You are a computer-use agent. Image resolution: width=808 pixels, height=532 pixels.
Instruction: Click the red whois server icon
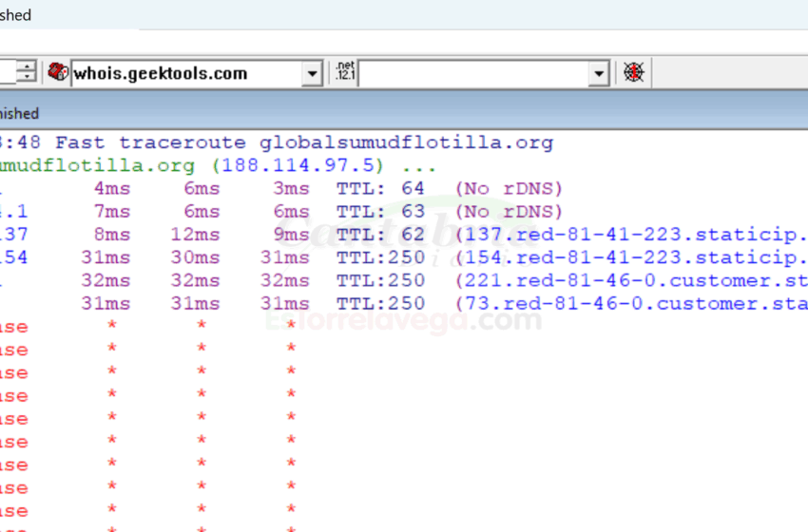click(59, 73)
